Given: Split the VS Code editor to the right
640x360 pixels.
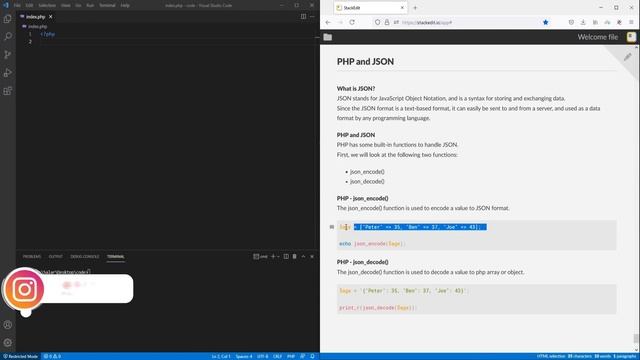Looking at the screenshot, I should tap(303, 16).
